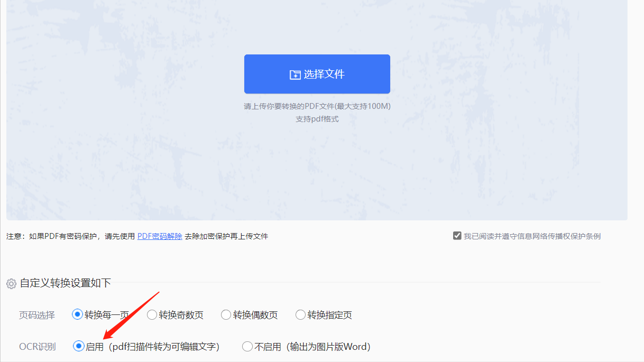Click the folder icon on the upload button
The width and height of the screenshot is (644, 362).
click(295, 75)
